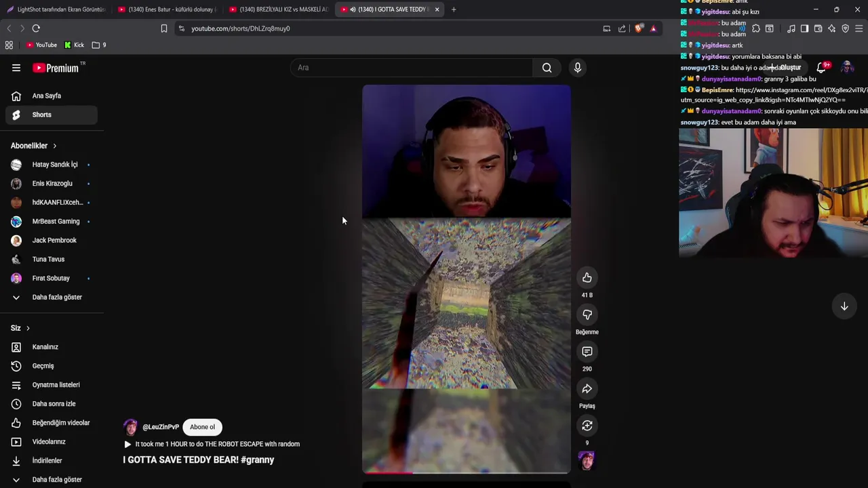Open Geçmiş history
The image size is (868, 488).
click(52, 366)
